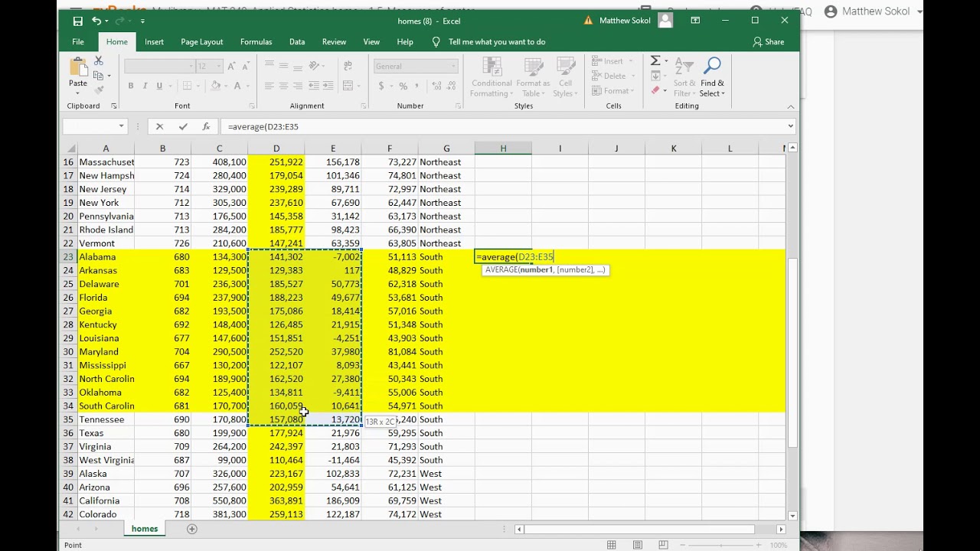The height and width of the screenshot is (551, 980).
Task: Toggle bold formatting
Action: (x=130, y=86)
